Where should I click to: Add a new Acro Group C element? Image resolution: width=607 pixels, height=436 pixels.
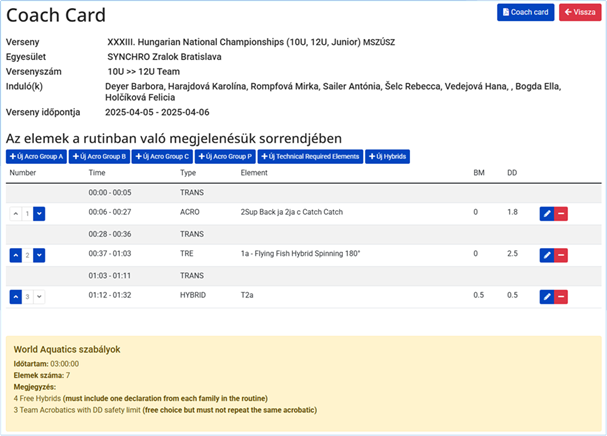162,157
